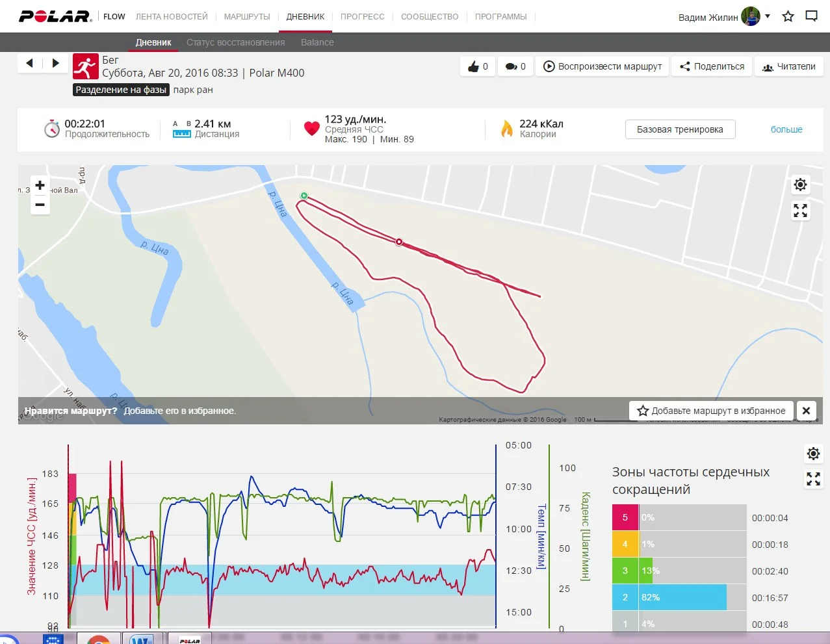Click Базовая тренировка button
Screen dimensions: 830x644
click(680, 129)
